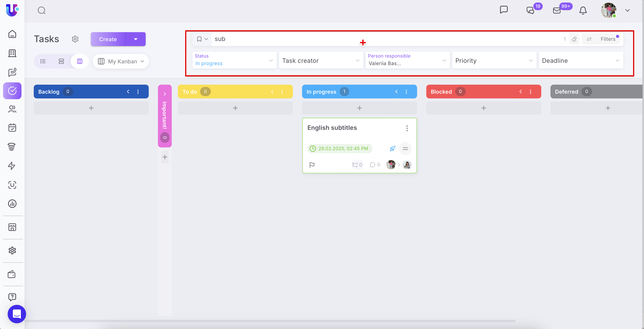Click the eraser clear-search icon

(574, 39)
